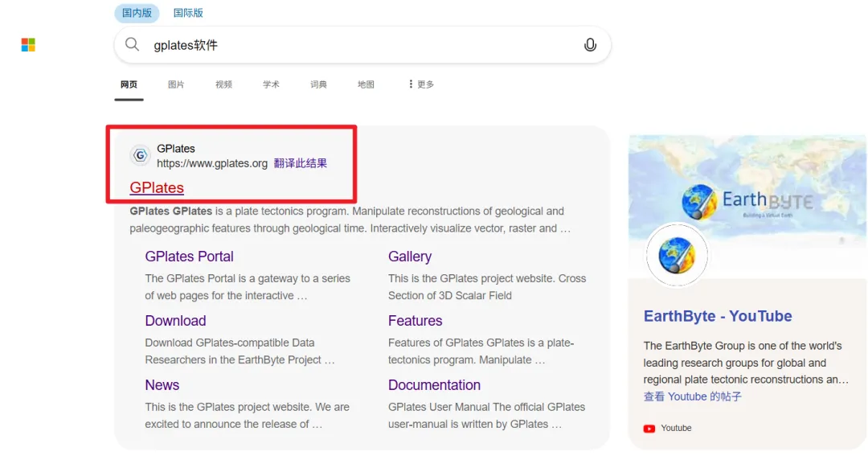Open the Gallery sublink
The width and height of the screenshot is (868, 464).
[x=410, y=257]
